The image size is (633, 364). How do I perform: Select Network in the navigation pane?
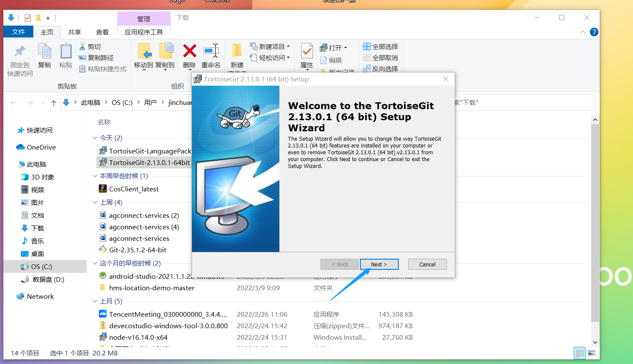[x=40, y=296]
